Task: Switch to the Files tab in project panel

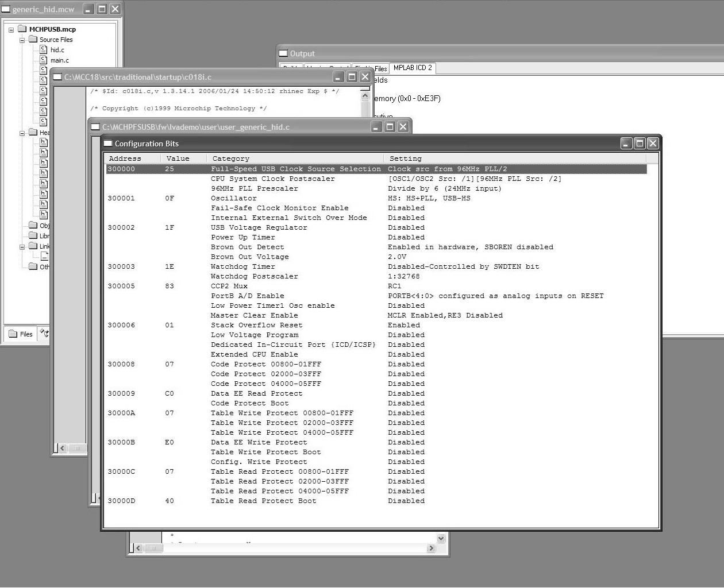Action: [x=21, y=334]
